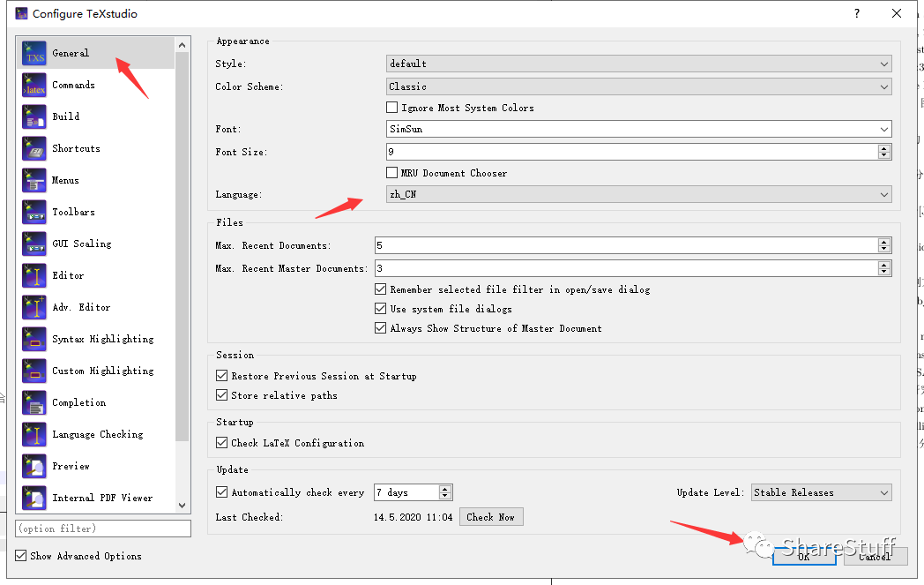The image size is (924, 585).
Task: Open the Language zh_CN dropdown
Action: click(x=639, y=195)
